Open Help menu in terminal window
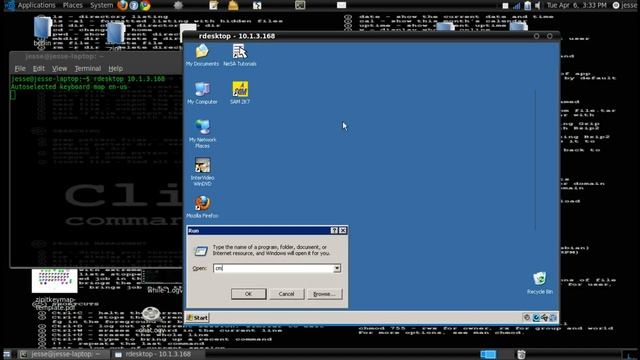The height and width of the screenshot is (360, 640). (x=116, y=69)
